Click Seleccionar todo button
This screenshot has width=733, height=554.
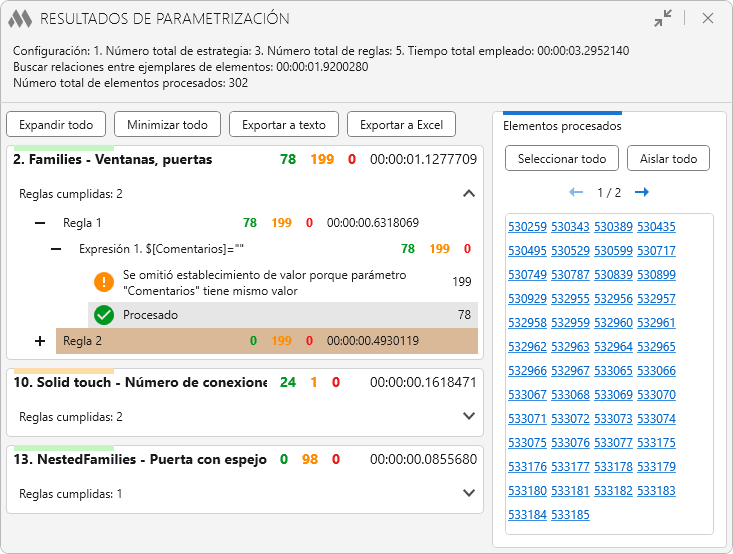click(x=562, y=159)
